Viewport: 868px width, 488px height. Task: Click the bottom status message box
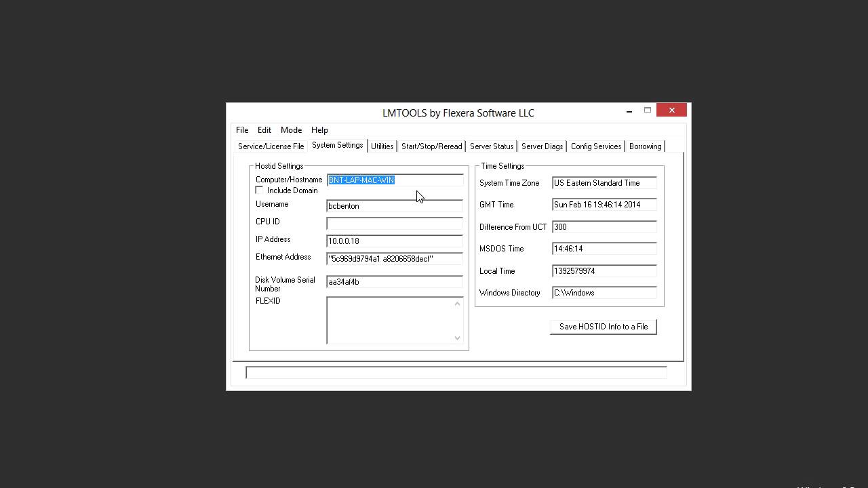pos(456,372)
